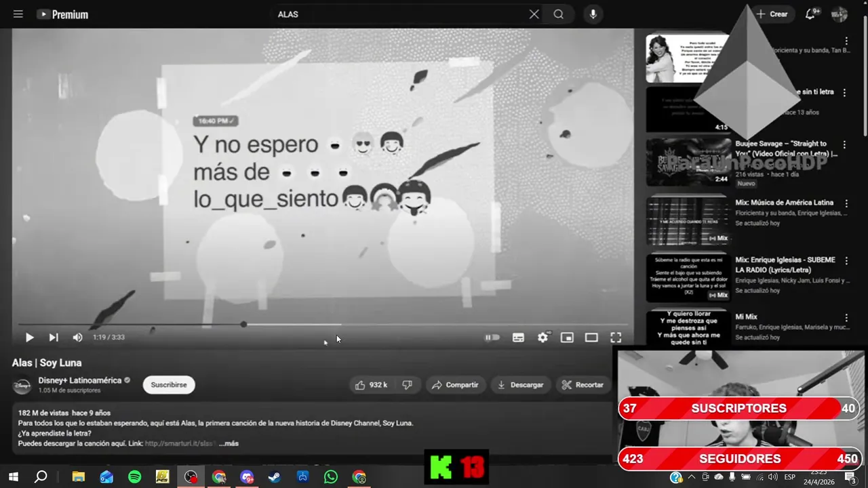Toggle the autoplay switch in player
The width and height of the screenshot is (868, 488).
pos(492,338)
